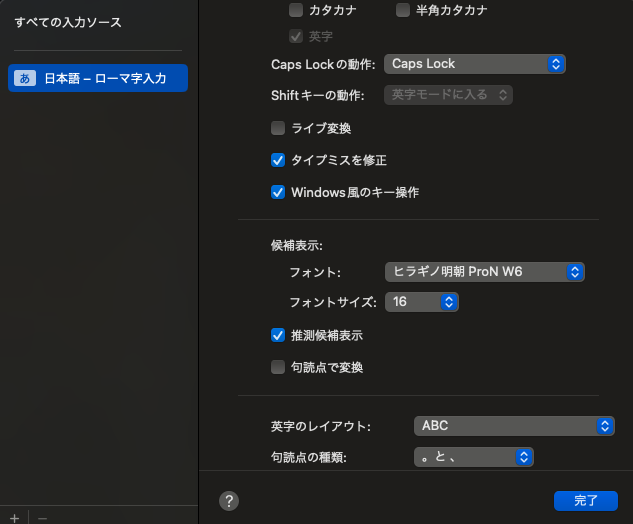This screenshot has height=524, width=633.
Task: Click the 完了 button
Action: 585,500
